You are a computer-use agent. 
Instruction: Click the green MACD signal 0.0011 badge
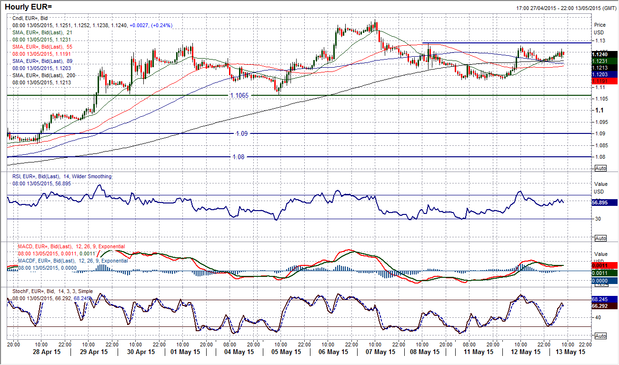(604, 273)
